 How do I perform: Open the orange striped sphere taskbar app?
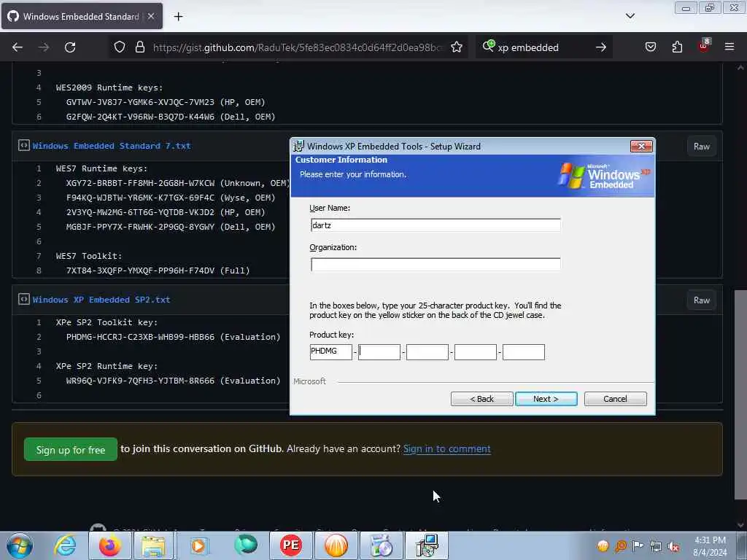(x=336, y=545)
